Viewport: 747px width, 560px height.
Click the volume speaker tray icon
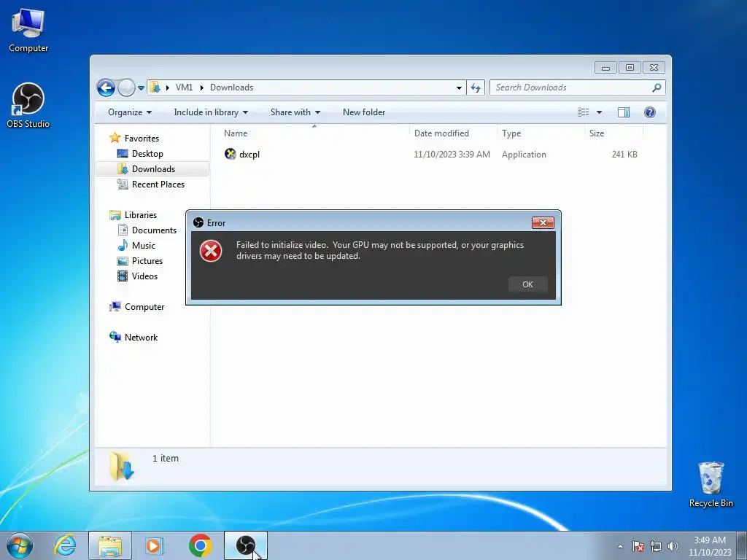tap(673, 546)
